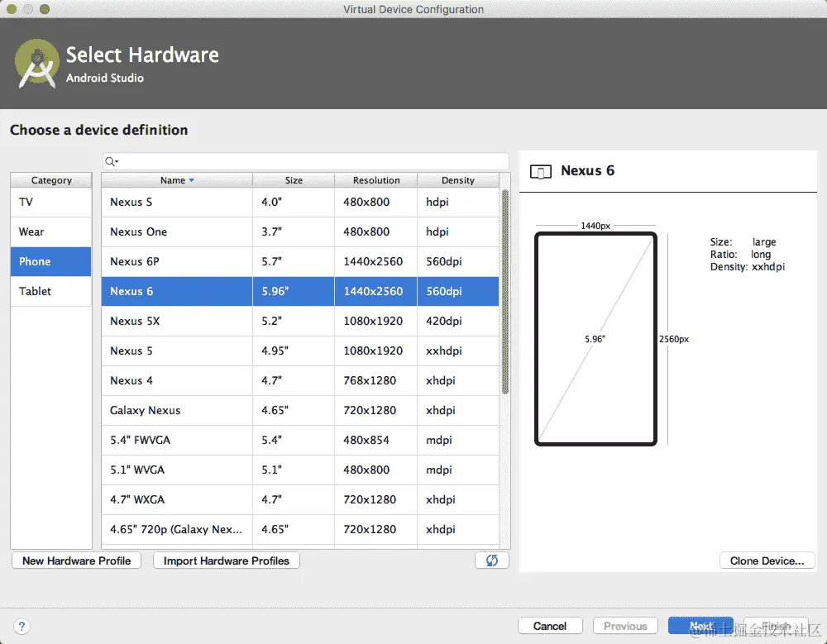Sort by Size column header
The image size is (827, 644).
(294, 180)
